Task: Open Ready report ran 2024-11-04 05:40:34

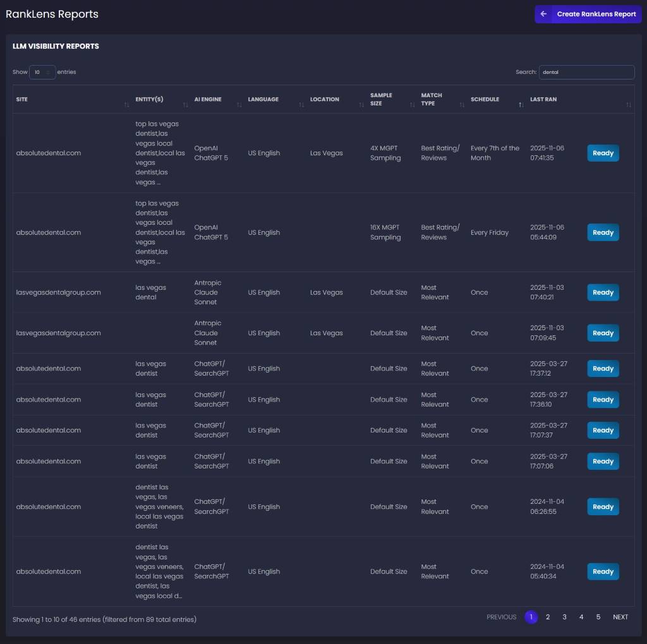Action: (x=603, y=571)
